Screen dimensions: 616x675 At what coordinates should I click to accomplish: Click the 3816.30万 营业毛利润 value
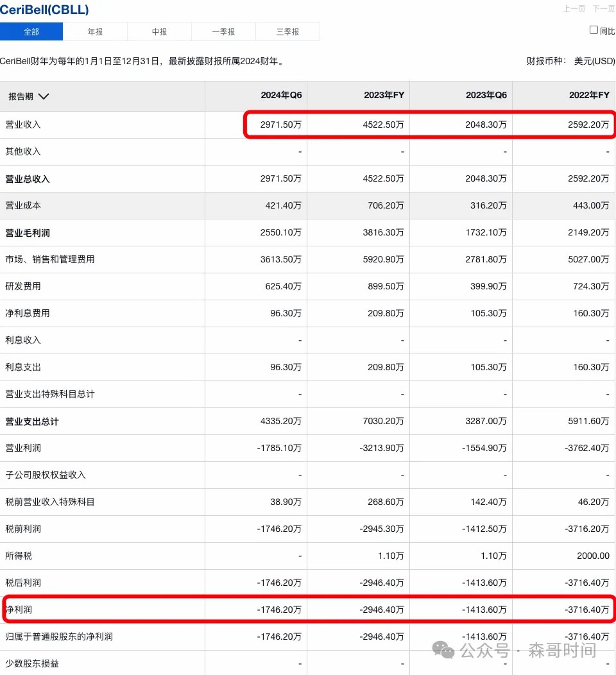click(x=384, y=232)
